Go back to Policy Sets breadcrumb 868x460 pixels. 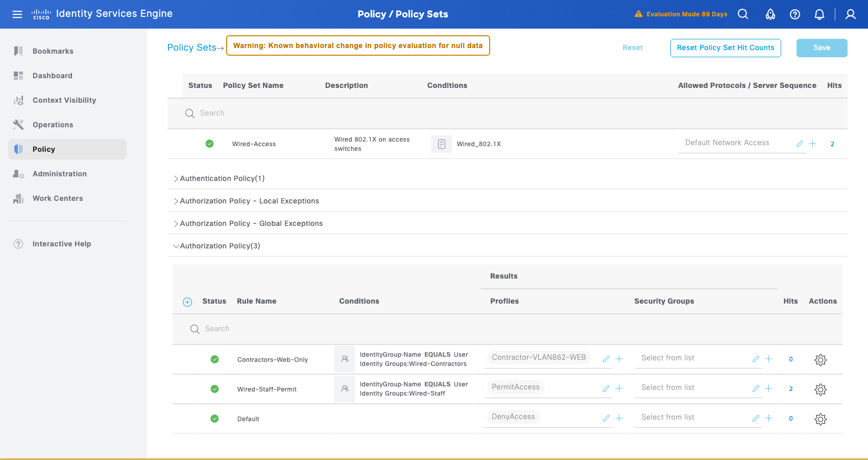[192, 48]
